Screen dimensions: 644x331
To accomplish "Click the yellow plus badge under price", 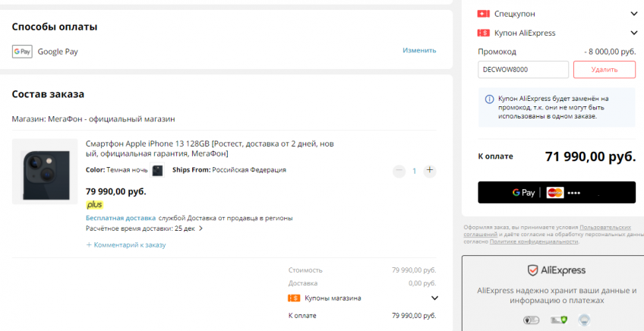I will point(94,204).
